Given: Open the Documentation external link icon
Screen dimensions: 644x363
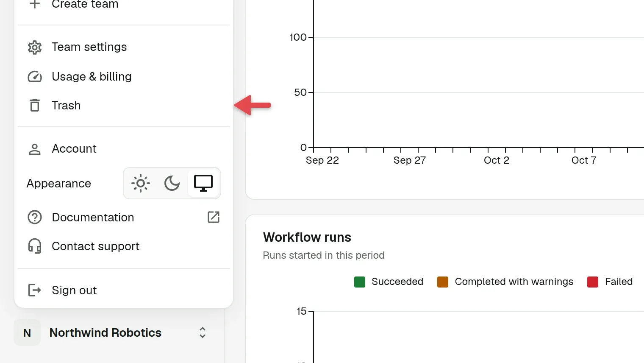Looking at the screenshot, I should (x=214, y=217).
